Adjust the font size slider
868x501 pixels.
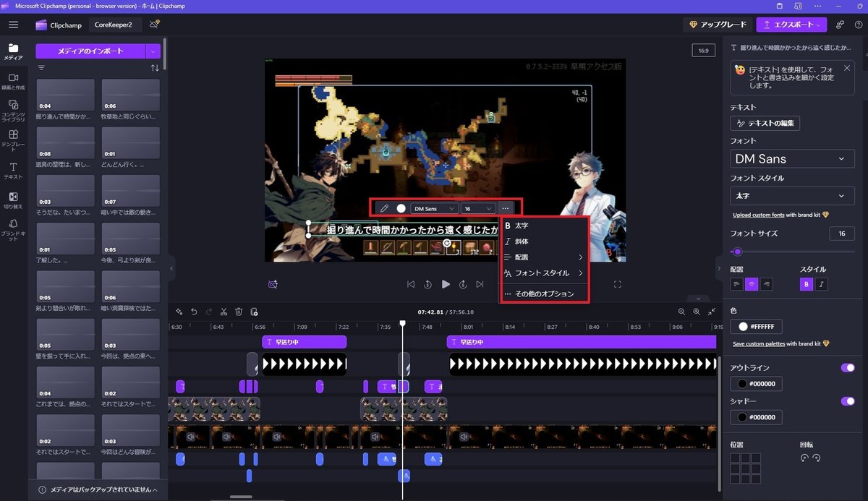click(737, 252)
